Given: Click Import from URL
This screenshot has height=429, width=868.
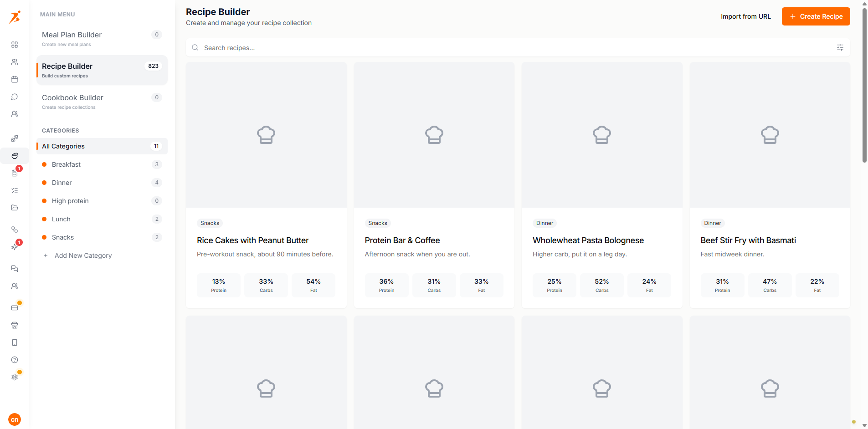Looking at the screenshot, I should [x=745, y=16].
